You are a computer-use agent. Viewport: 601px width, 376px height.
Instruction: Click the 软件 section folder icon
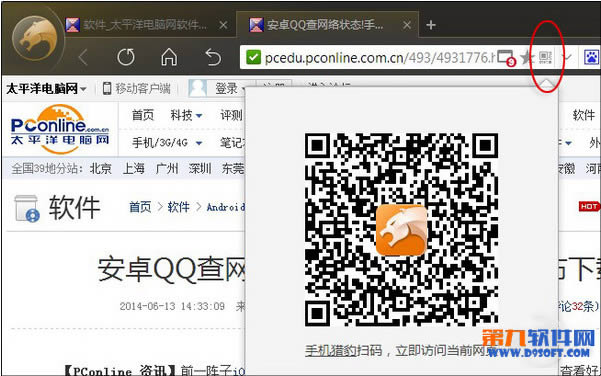point(27,208)
